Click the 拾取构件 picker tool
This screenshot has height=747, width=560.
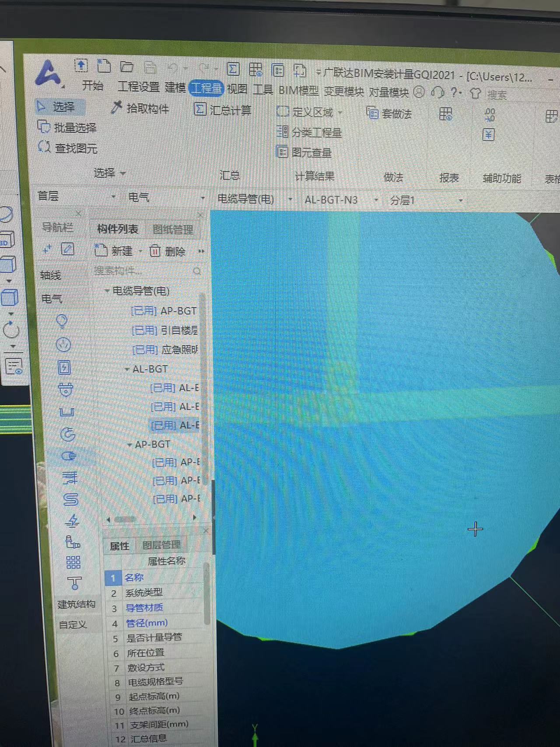140,108
